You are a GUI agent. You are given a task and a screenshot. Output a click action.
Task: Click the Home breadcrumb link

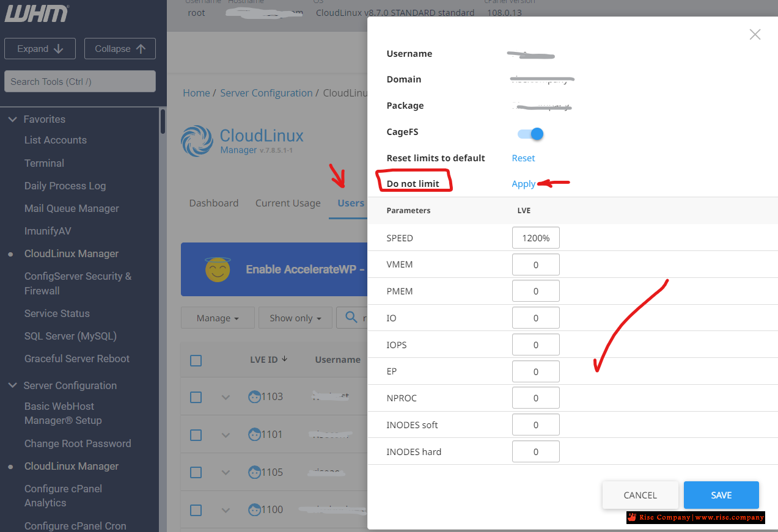196,93
